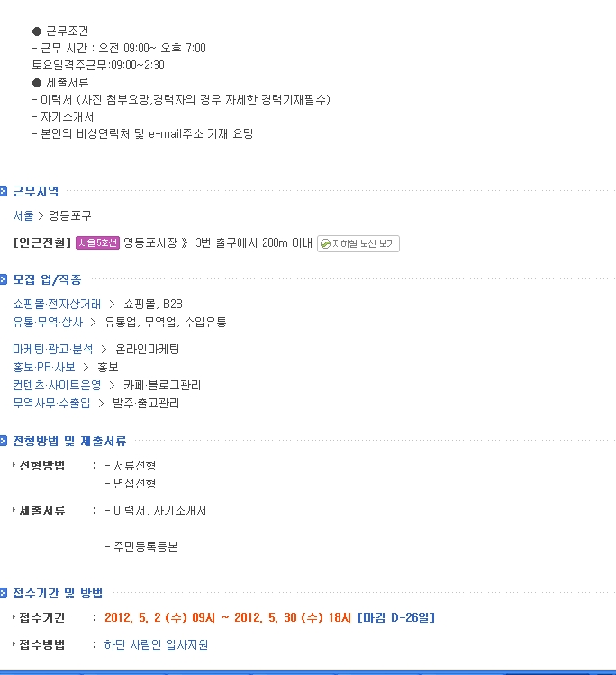Click the blue icon beside 모집 업/직종 heading
The image size is (616, 675).
point(4,279)
